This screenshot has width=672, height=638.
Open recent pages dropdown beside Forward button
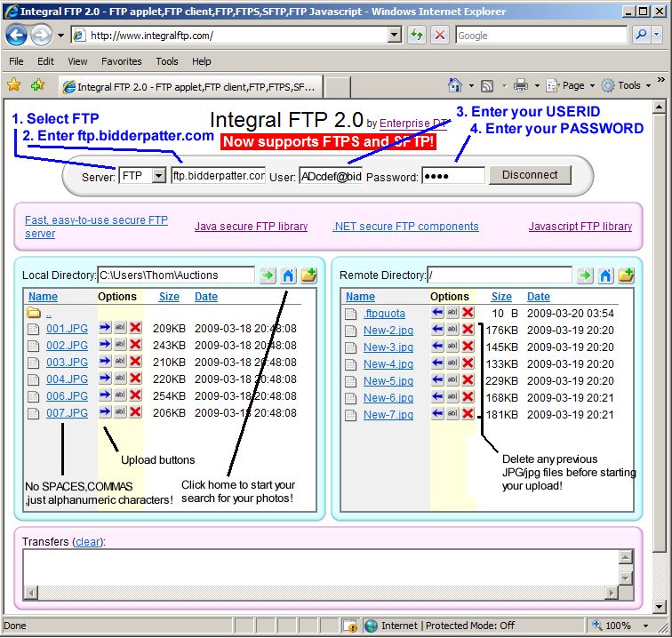[x=60, y=36]
